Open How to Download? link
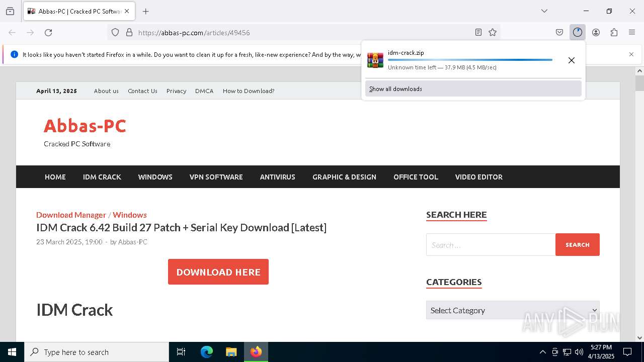Screen dimensions: 644x362 coord(249,91)
